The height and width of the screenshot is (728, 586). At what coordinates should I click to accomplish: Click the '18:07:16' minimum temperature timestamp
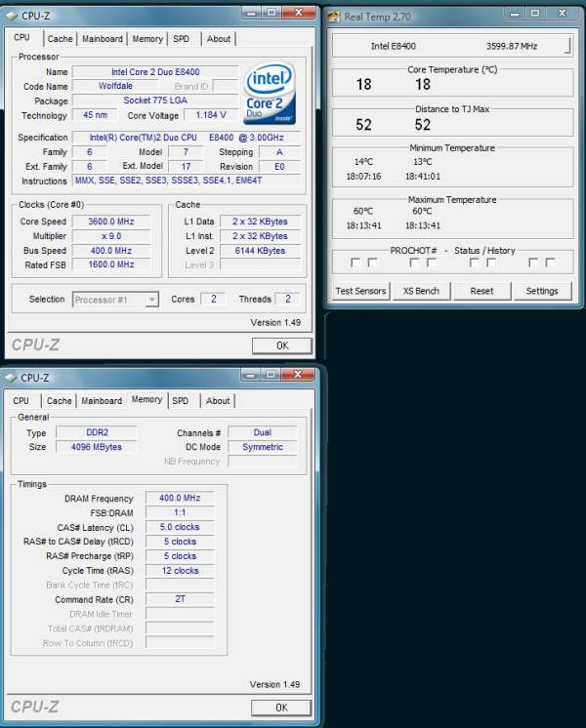363,177
